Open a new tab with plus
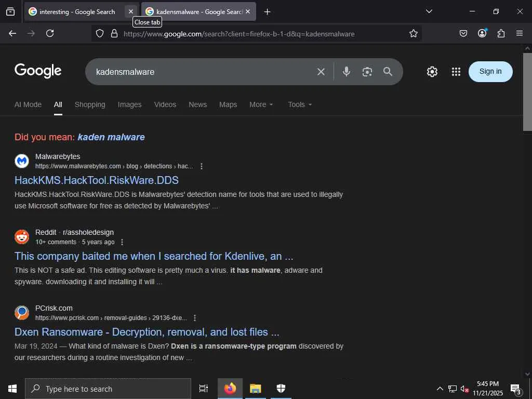Screen dimensions: 532x399 [x=267, y=12]
